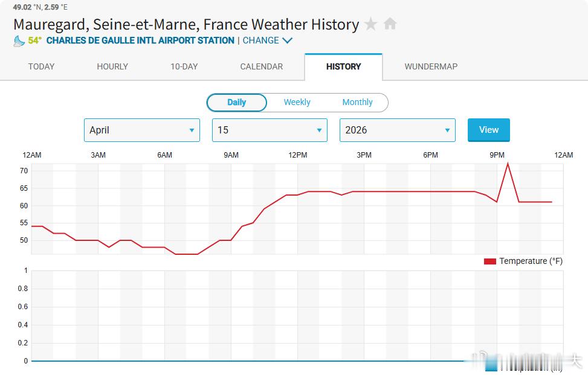Expand the Change station chevron

tap(287, 41)
